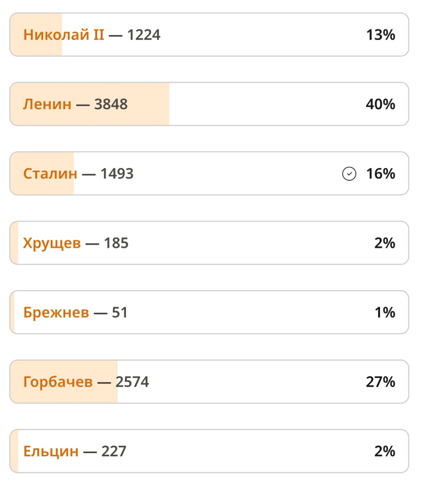426x504 pixels.
Task: Click the checkmark icon next to Сталин's 16%
Action: pyautogui.click(x=349, y=174)
